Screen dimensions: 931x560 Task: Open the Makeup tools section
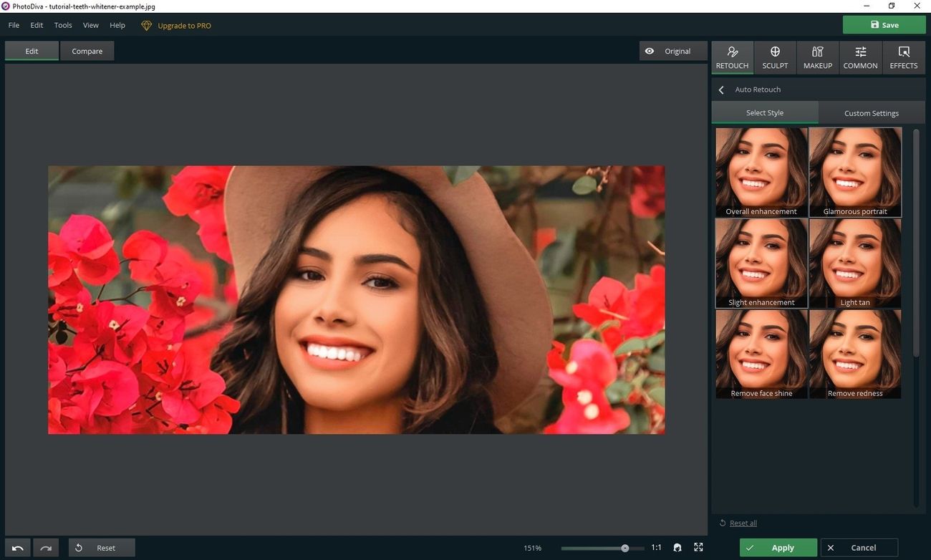pos(817,57)
